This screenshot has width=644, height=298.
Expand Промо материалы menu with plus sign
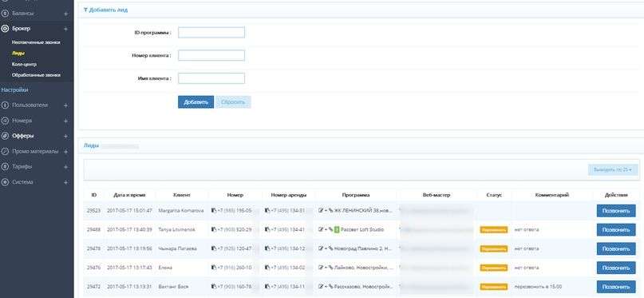click(65, 151)
